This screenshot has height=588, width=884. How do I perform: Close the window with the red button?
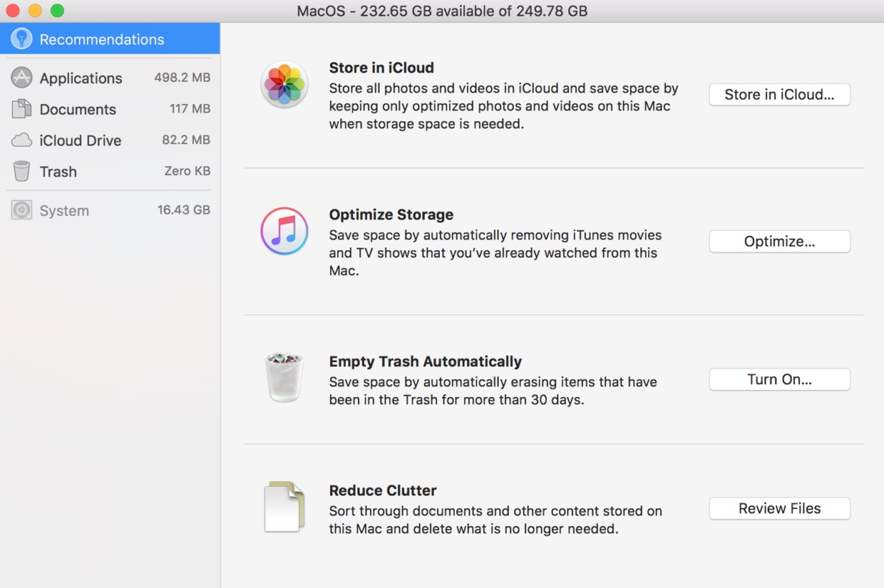[x=12, y=11]
